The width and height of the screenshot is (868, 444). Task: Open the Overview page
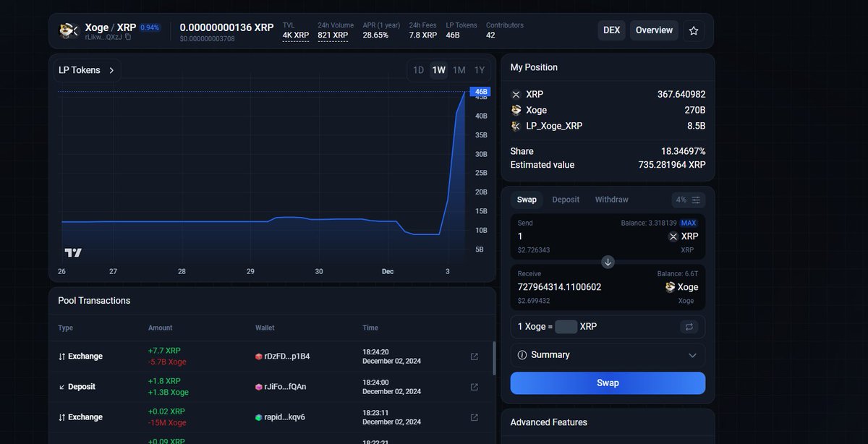click(x=654, y=30)
